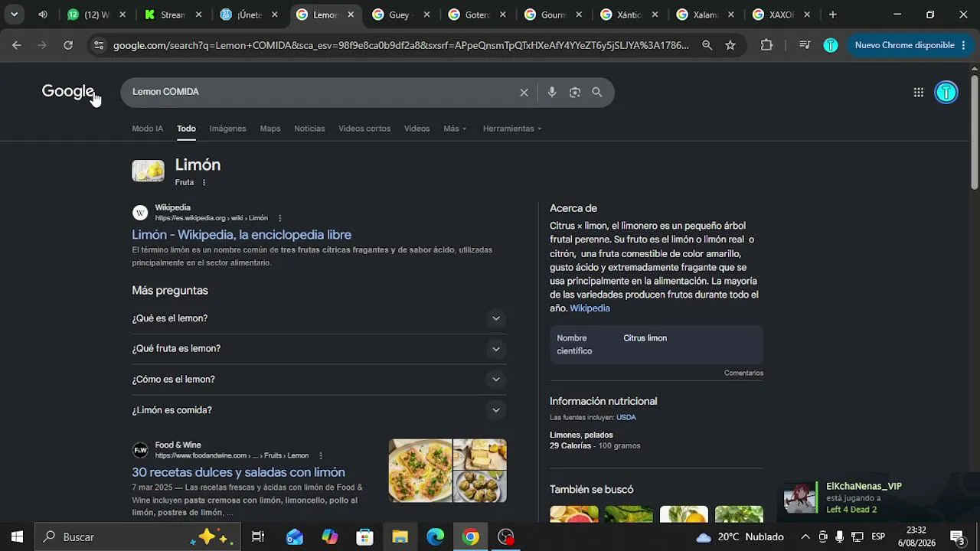The width and height of the screenshot is (980, 551).
Task: Expand the Más search filter dropdown
Action: 455,129
